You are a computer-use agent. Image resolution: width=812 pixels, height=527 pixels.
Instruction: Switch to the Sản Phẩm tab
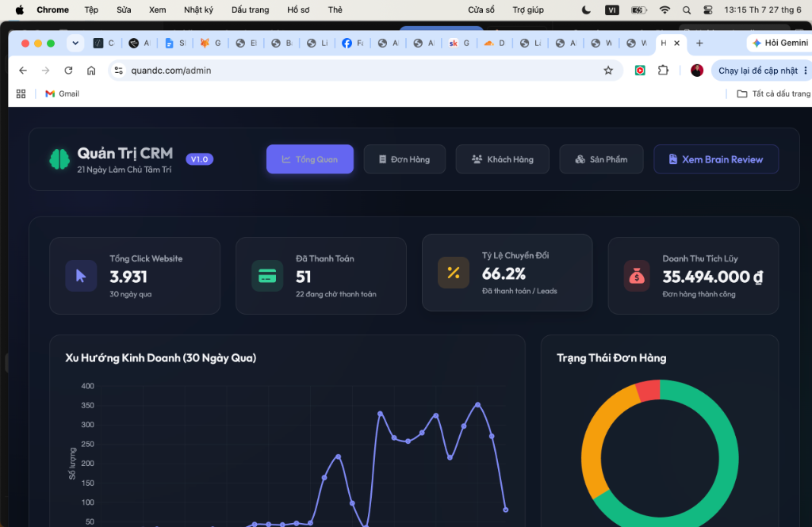(x=601, y=159)
